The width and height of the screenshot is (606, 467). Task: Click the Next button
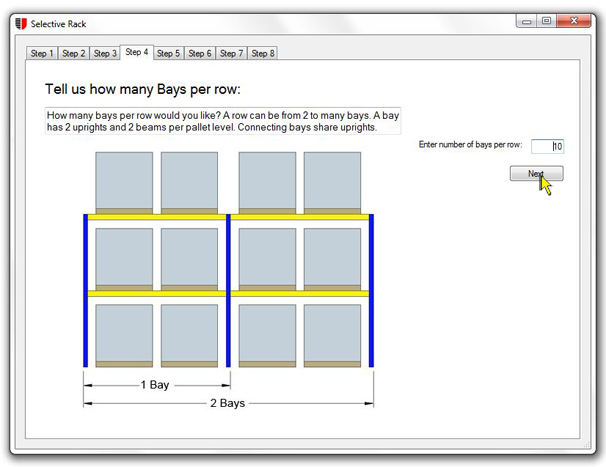[536, 174]
